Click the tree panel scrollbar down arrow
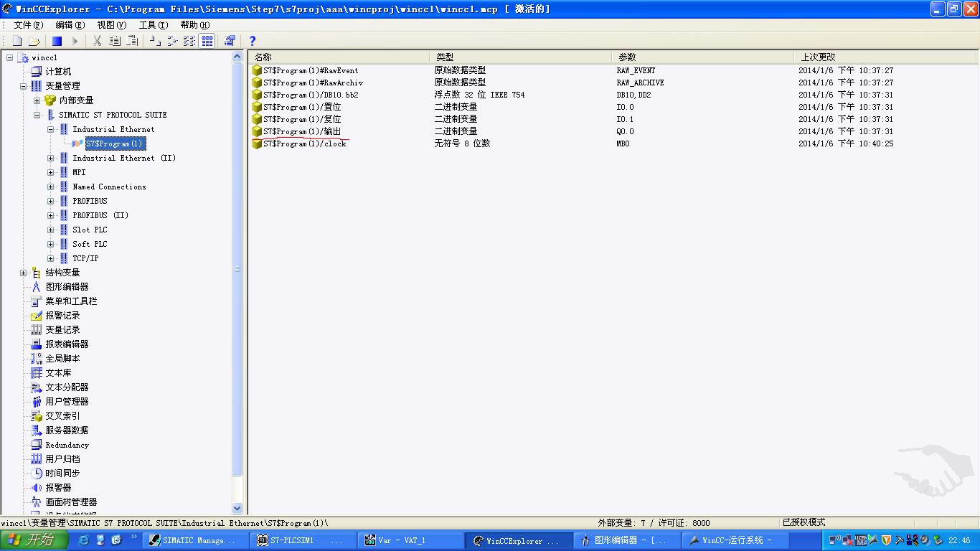 coord(238,508)
